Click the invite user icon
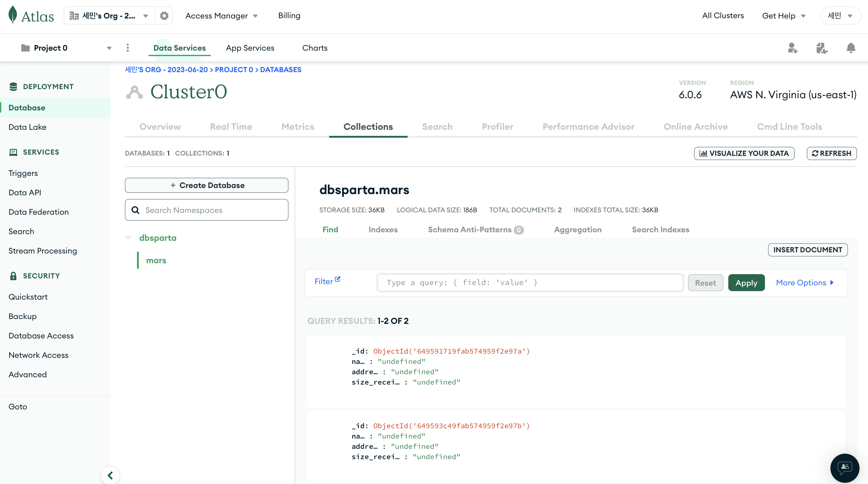Image resolution: width=868 pixels, height=484 pixels. [793, 48]
